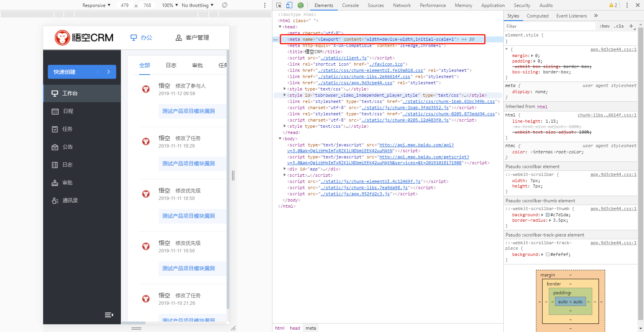Click the #c7d1da color swatch
Viewport: 644px width, 332px height.
point(548,215)
